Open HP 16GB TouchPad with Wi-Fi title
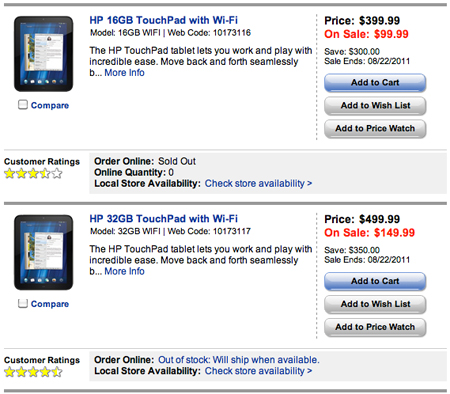The image size is (450, 394). tap(164, 20)
